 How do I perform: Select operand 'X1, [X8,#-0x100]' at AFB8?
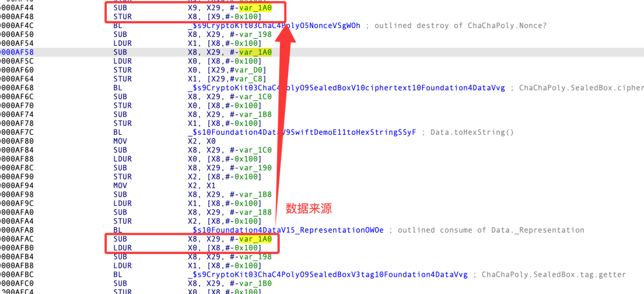224,265
